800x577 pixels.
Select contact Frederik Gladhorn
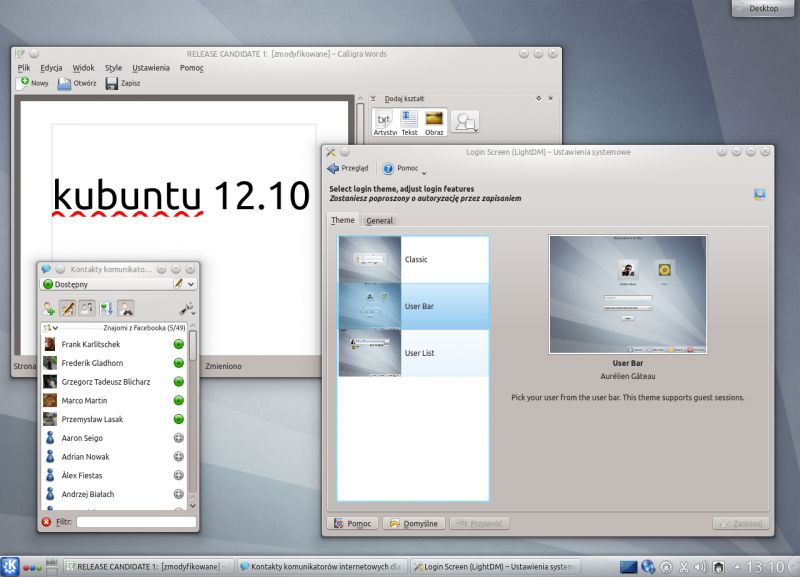coord(113,363)
